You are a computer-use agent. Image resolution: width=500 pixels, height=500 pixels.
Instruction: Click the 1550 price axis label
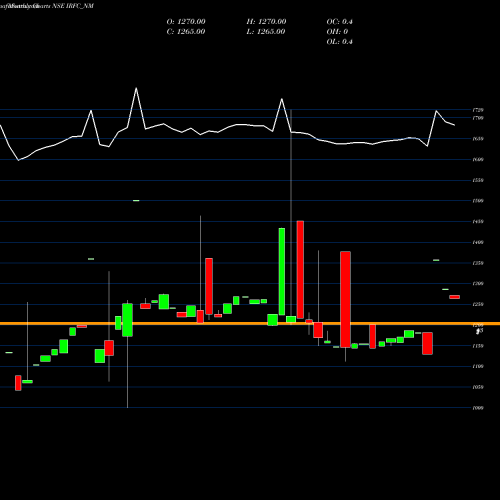(478, 180)
